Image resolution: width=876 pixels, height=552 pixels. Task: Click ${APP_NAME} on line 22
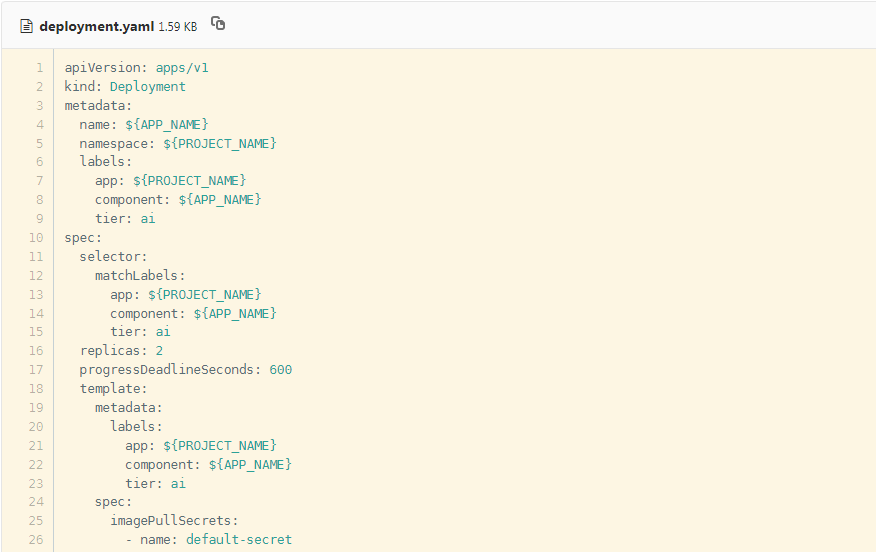250,464
